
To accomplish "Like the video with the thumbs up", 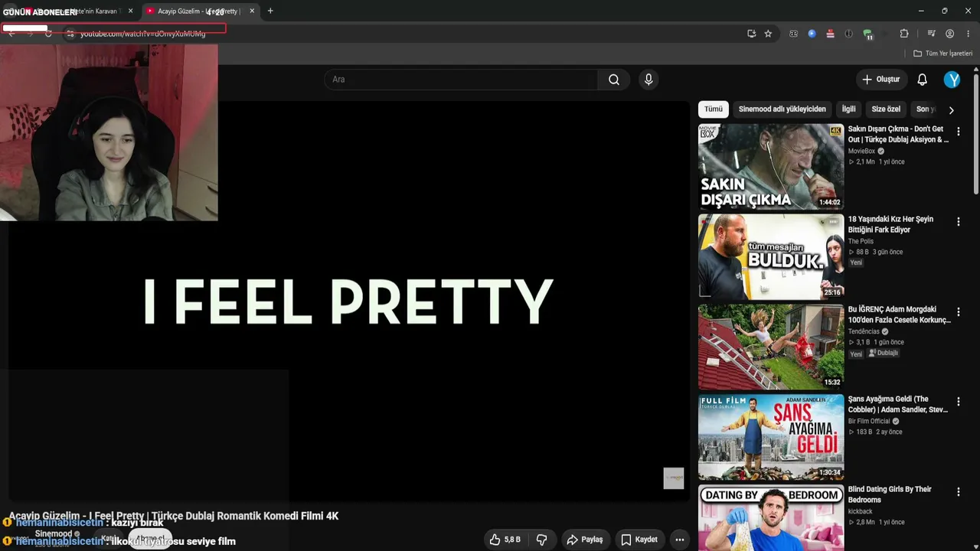I will coord(505,540).
